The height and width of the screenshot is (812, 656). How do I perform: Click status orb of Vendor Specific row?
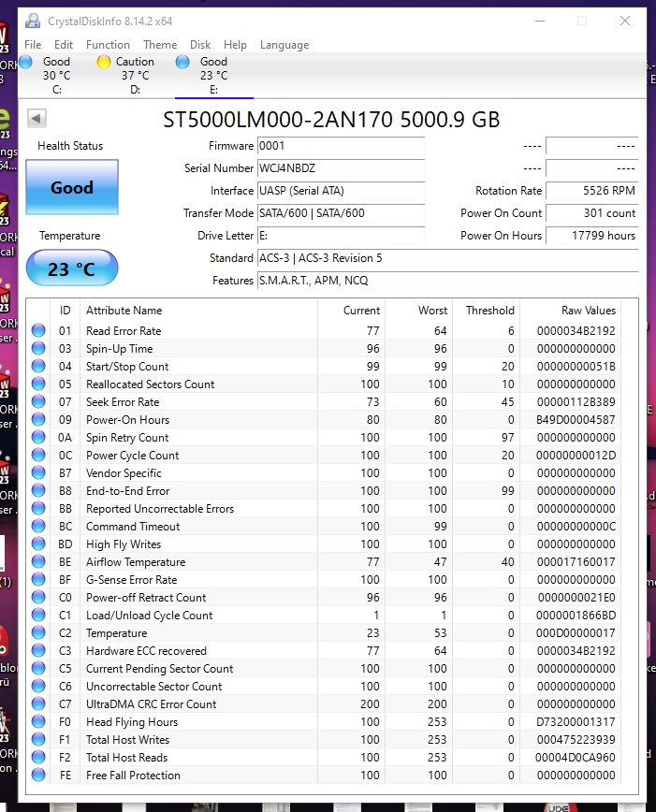pyautogui.click(x=38, y=472)
